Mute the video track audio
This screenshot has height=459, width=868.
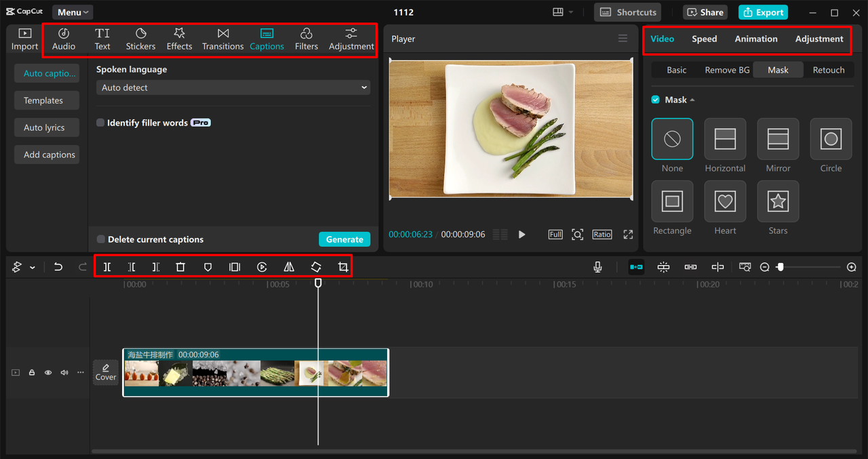pyautogui.click(x=64, y=372)
